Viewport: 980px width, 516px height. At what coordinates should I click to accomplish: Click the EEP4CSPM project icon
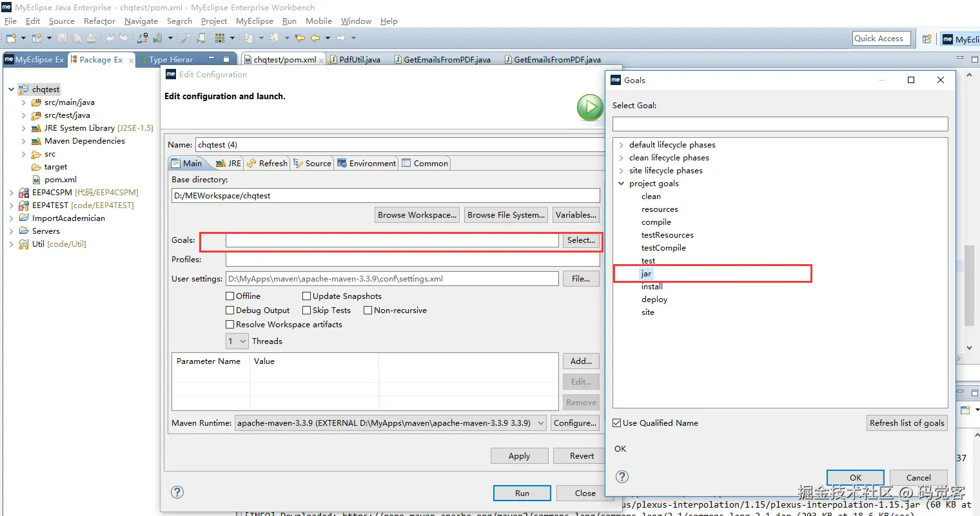tap(24, 193)
